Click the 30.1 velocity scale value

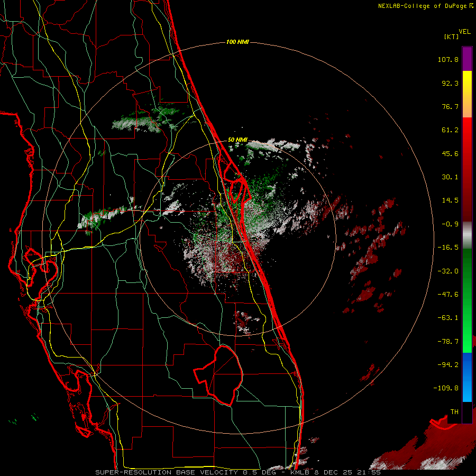[x=450, y=177]
